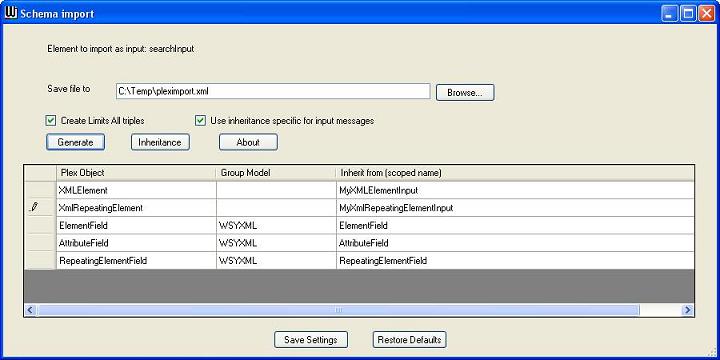Click the WSYXML cell in ElementField row
The image size is (720, 360).
tap(276, 225)
